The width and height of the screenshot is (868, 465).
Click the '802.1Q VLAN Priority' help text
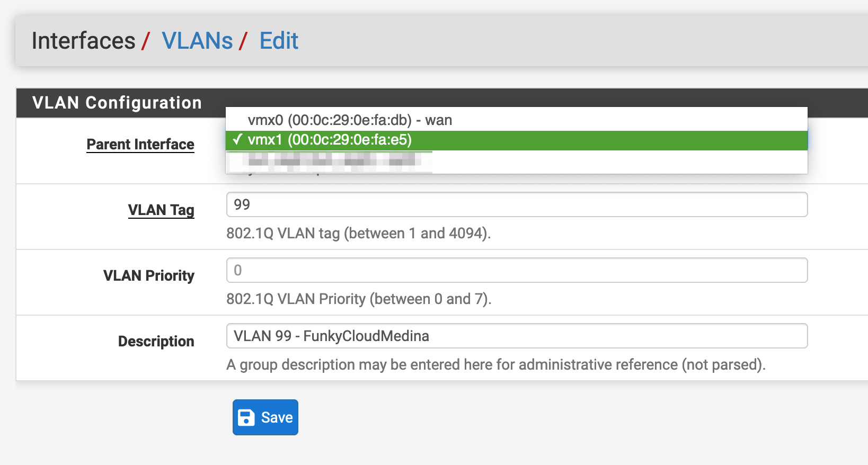point(359,299)
